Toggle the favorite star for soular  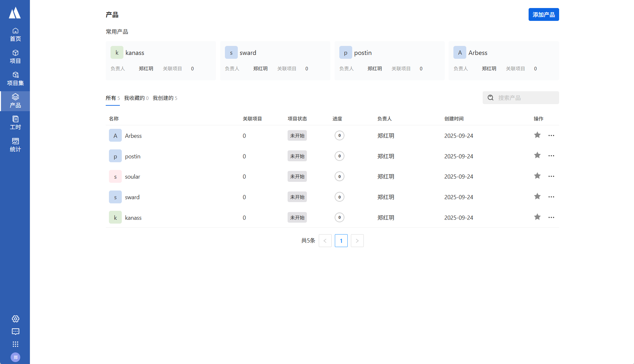click(537, 176)
